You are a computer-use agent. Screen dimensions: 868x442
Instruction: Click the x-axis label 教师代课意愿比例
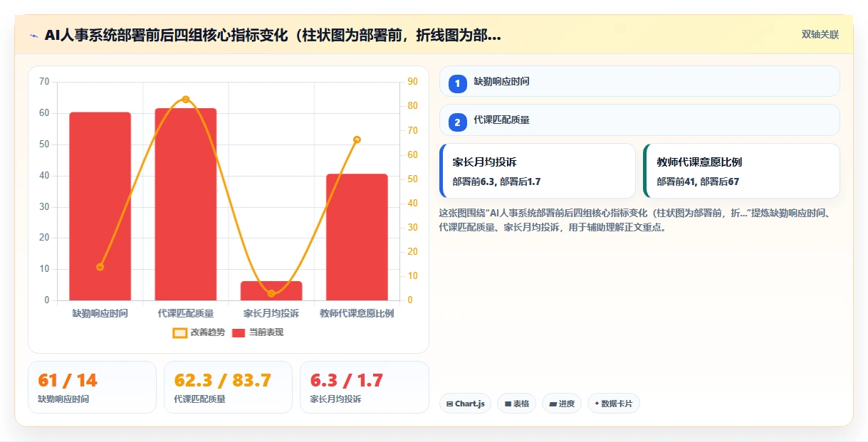(x=357, y=313)
